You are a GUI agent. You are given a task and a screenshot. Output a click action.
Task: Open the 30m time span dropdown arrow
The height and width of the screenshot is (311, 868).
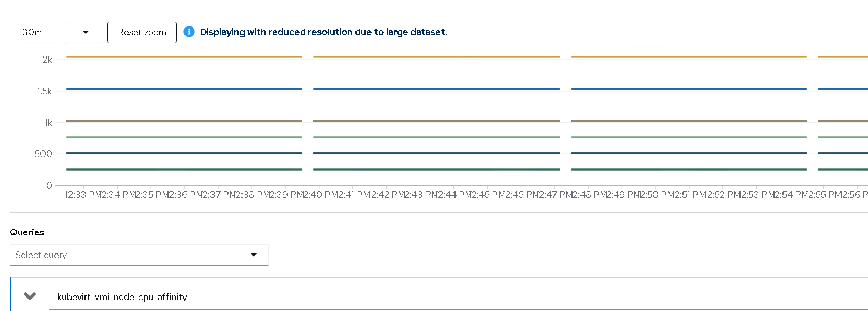[x=86, y=32]
